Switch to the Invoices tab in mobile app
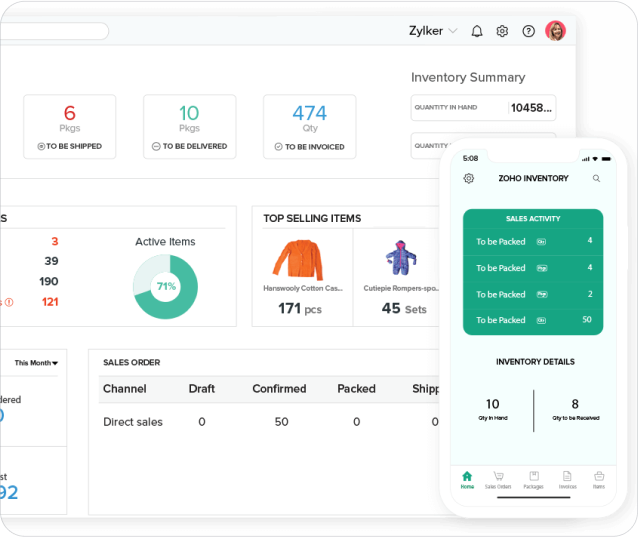 click(568, 480)
